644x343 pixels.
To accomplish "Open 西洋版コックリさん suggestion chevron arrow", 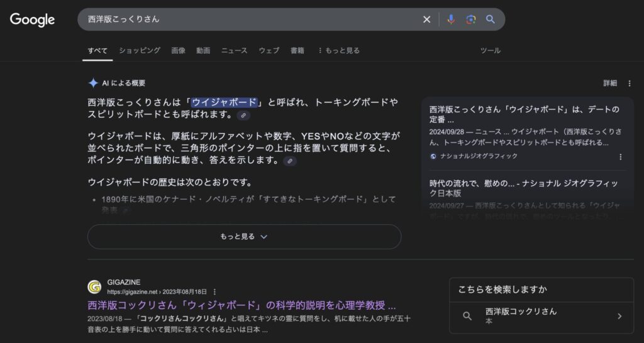I will point(619,316).
